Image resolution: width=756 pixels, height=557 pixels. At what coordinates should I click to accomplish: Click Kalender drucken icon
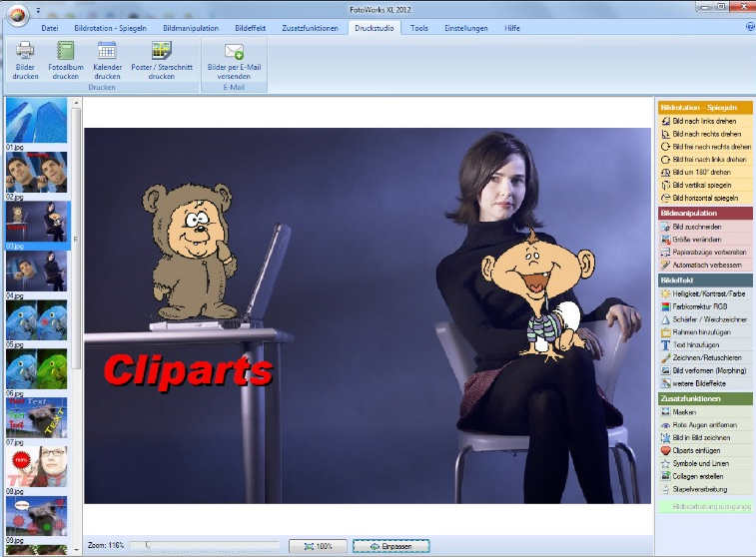point(107,50)
